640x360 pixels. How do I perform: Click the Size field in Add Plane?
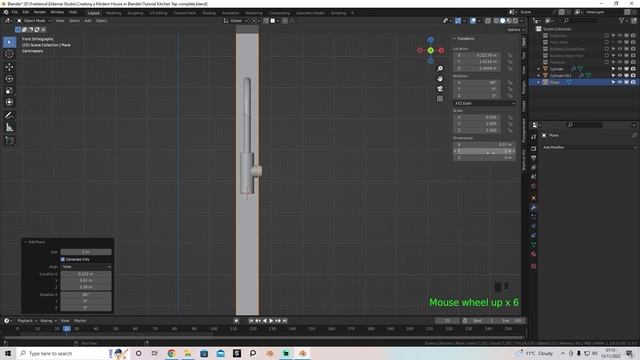click(x=86, y=252)
